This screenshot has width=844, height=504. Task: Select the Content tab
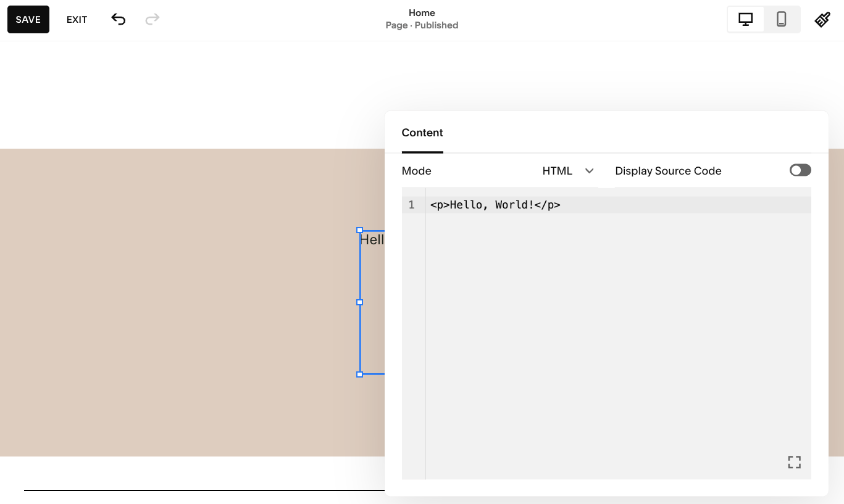[x=422, y=133]
